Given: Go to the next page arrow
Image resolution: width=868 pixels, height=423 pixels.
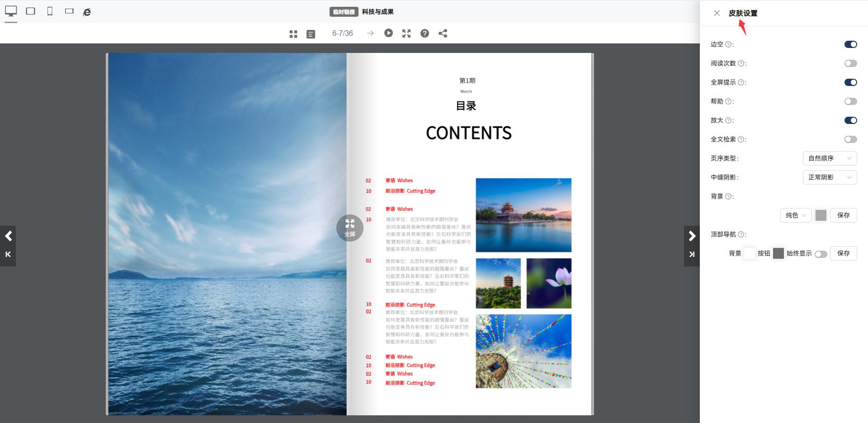Looking at the screenshot, I should coord(692,236).
